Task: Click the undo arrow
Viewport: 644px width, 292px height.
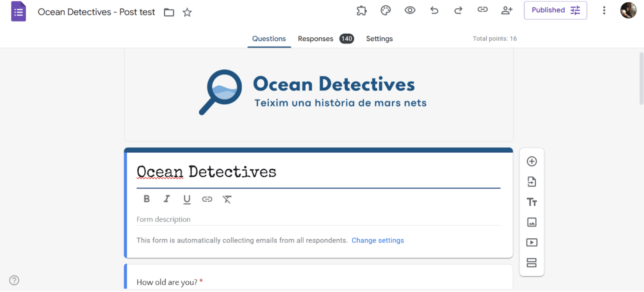Action: coord(434,11)
